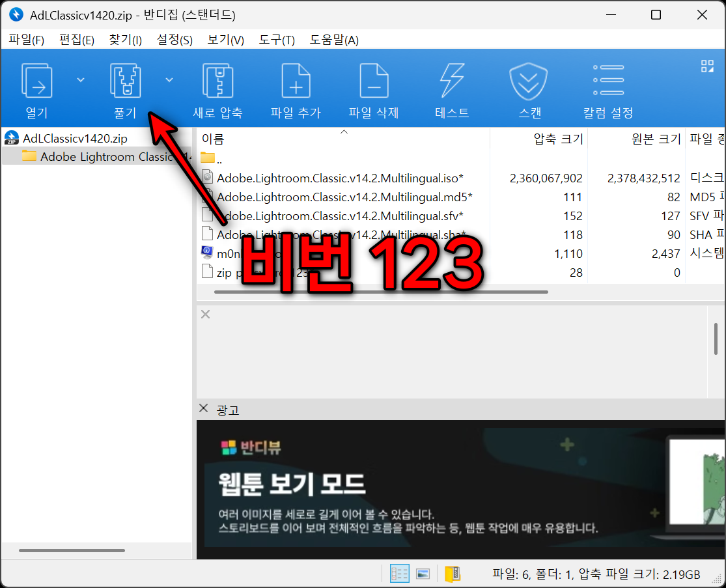Click the yellow folder icon in tree
This screenshot has width=726, height=588.
[29, 156]
